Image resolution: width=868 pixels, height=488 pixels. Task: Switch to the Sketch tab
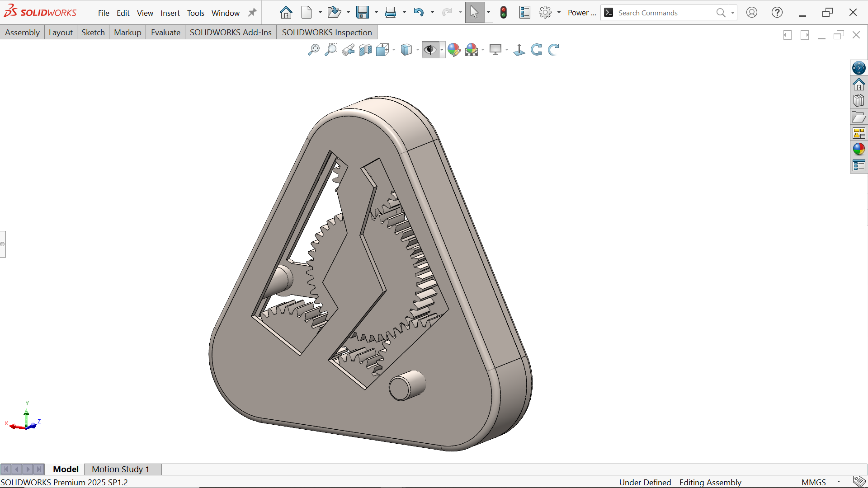click(x=93, y=32)
